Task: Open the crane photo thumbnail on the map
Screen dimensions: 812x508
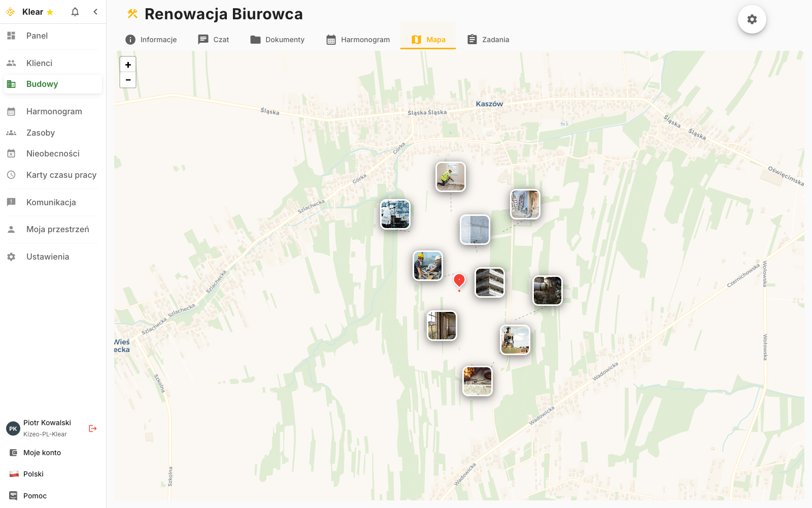Action: [395, 214]
